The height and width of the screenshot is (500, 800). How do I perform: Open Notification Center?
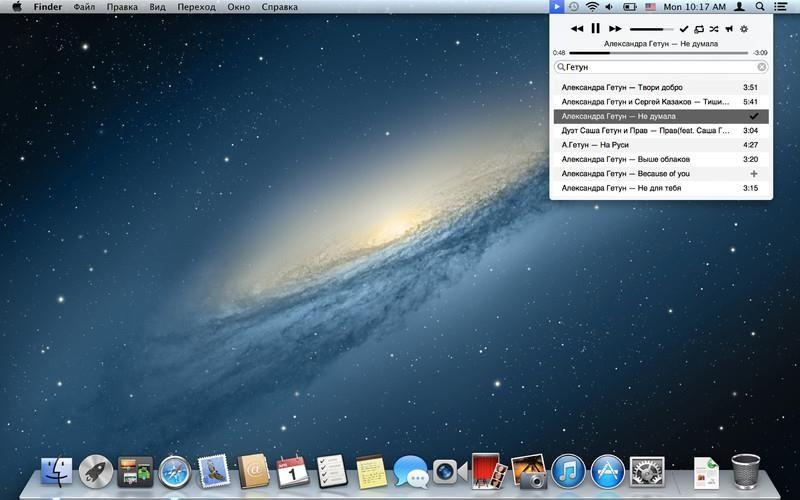pos(780,7)
